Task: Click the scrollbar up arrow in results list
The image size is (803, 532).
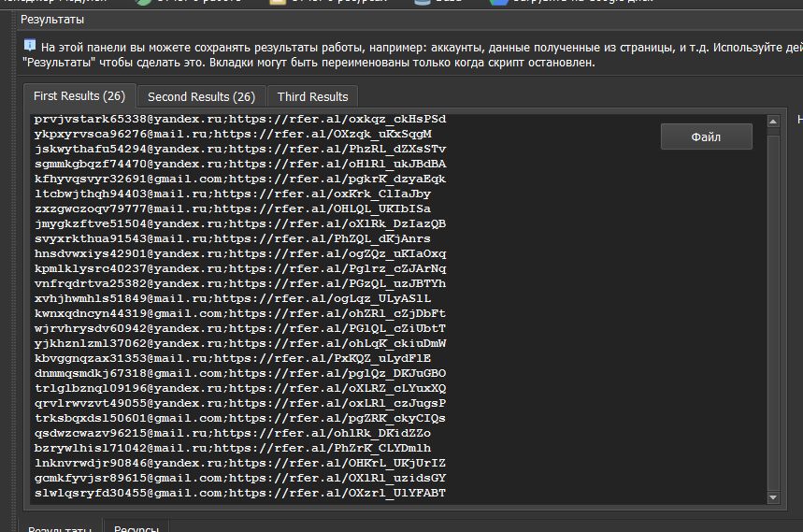Action: 773,122
